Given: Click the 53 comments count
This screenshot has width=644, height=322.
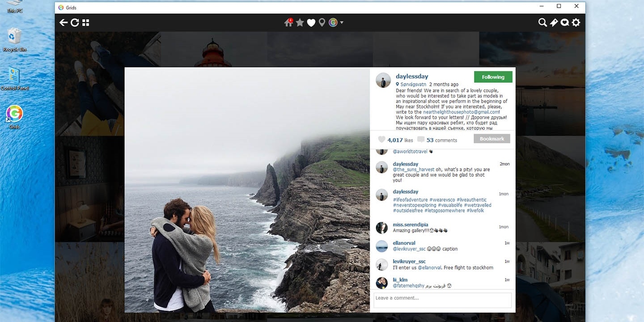Looking at the screenshot, I should tap(442, 140).
